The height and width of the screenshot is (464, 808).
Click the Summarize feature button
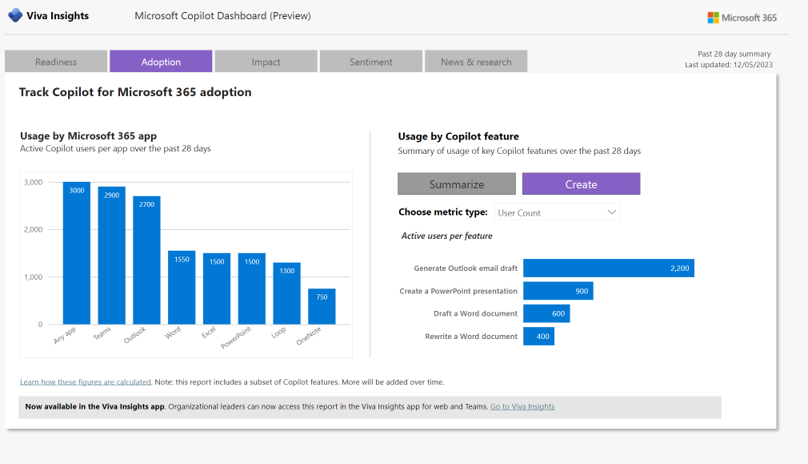[x=456, y=184]
